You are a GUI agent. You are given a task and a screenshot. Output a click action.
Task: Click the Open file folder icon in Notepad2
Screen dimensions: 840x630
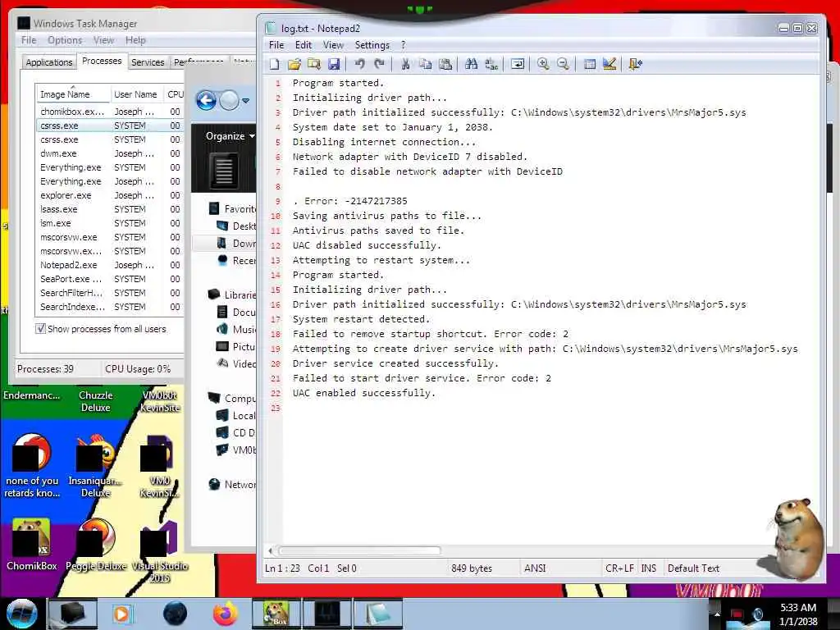294,64
